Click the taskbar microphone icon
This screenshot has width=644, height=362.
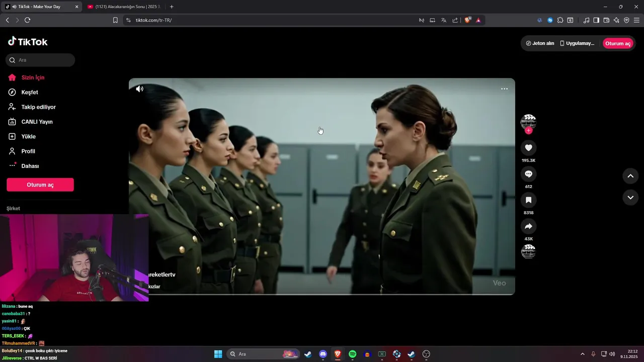593,354
